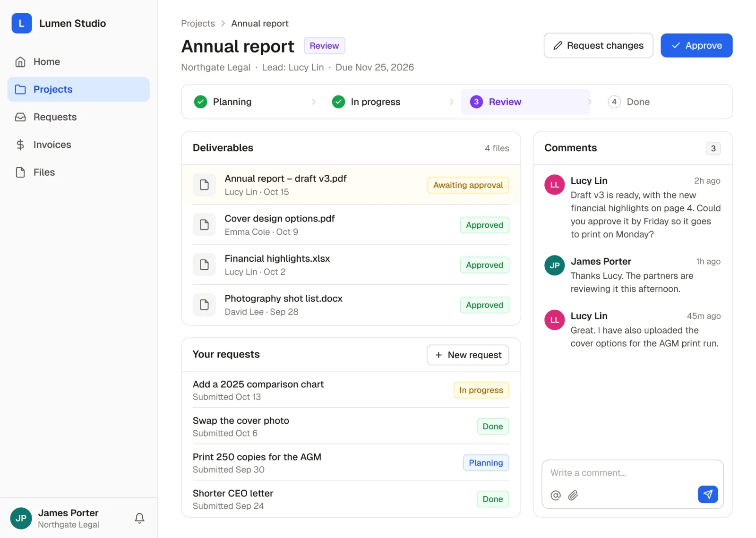
Task: Click Lucy Lin's avatar on 45m ago comment
Action: pos(555,320)
